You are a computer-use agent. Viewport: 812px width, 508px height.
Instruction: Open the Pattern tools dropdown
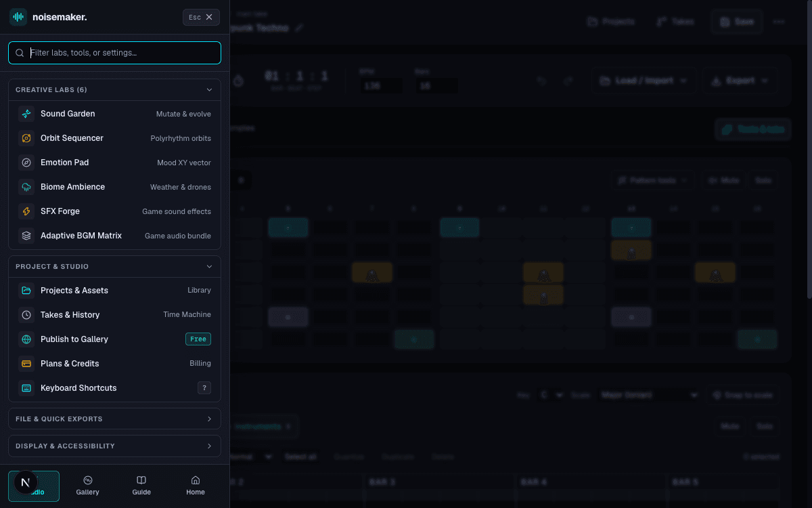(x=652, y=180)
